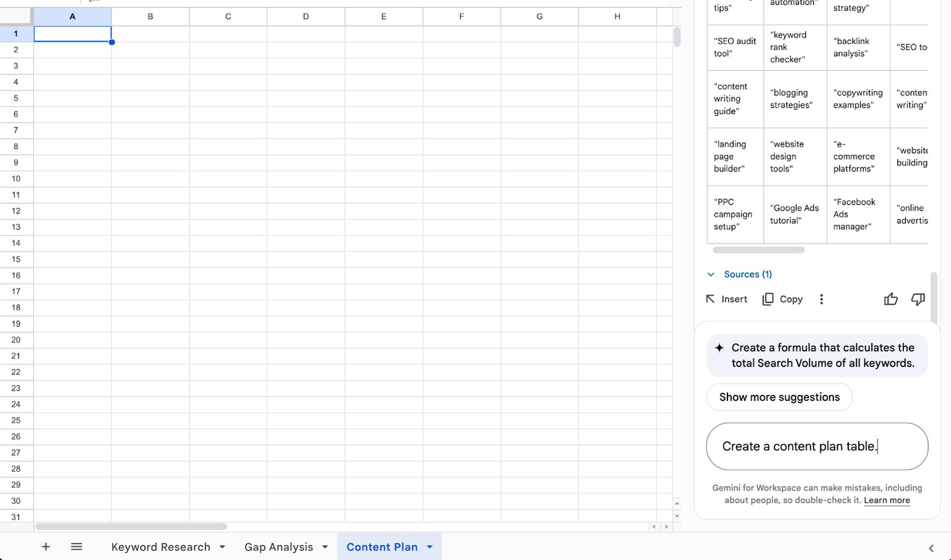Open the Learn more link
The width and height of the screenshot is (951, 560).
coord(887,501)
